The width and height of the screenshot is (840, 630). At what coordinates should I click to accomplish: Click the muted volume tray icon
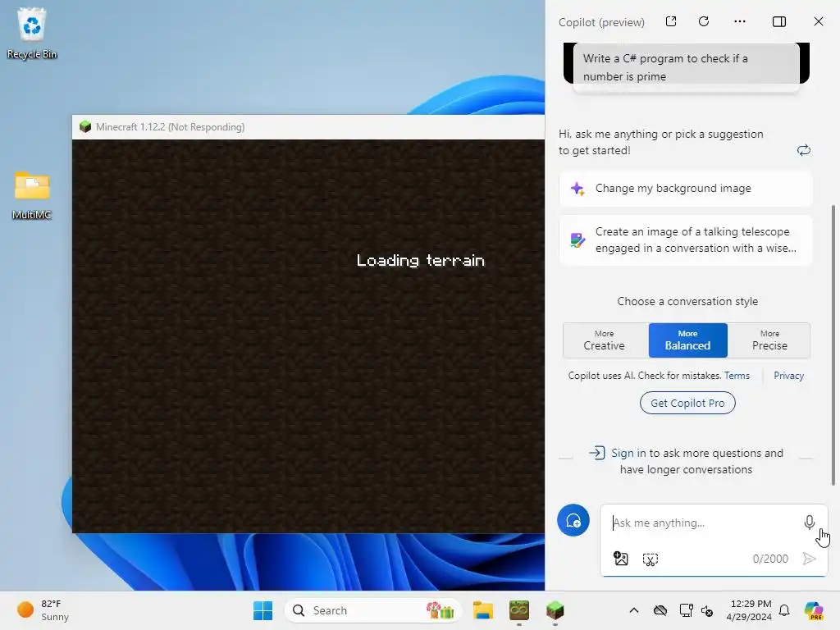pyautogui.click(x=707, y=610)
